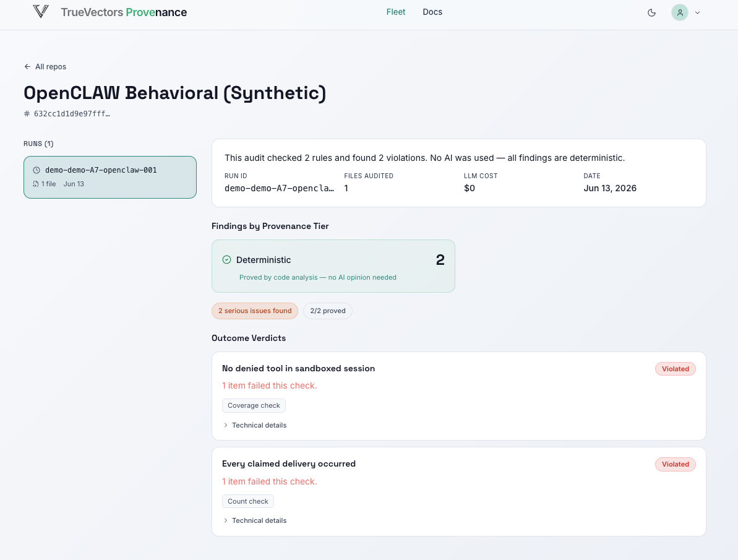The image size is (738, 560).
Task: Click the date value Jun 13, 2026
Action: coord(610,188)
